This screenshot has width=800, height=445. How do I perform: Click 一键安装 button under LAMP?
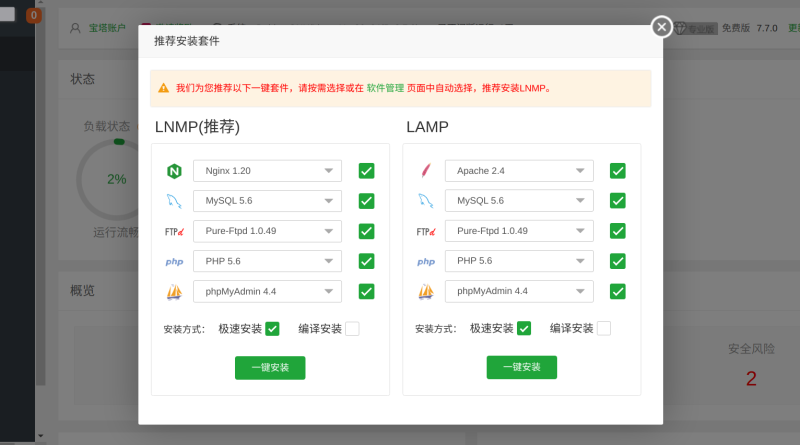click(x=521, y=367)
